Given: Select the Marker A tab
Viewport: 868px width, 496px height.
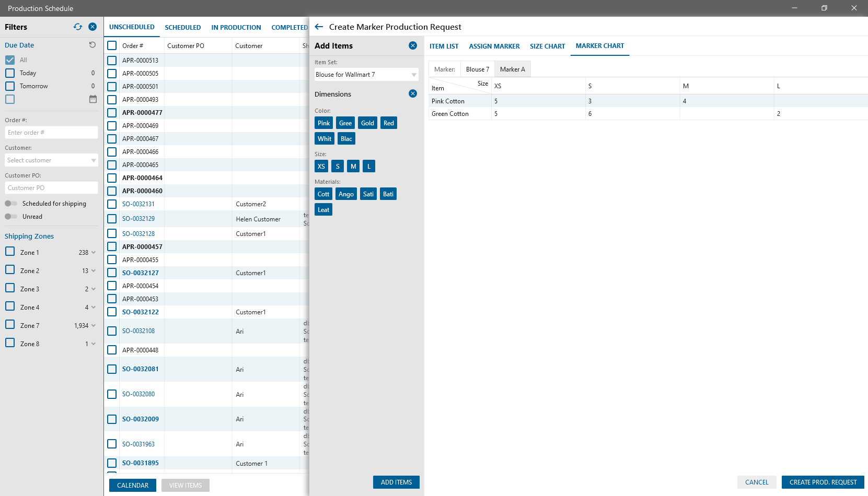Looking at the screenshot, I should 513,69.
